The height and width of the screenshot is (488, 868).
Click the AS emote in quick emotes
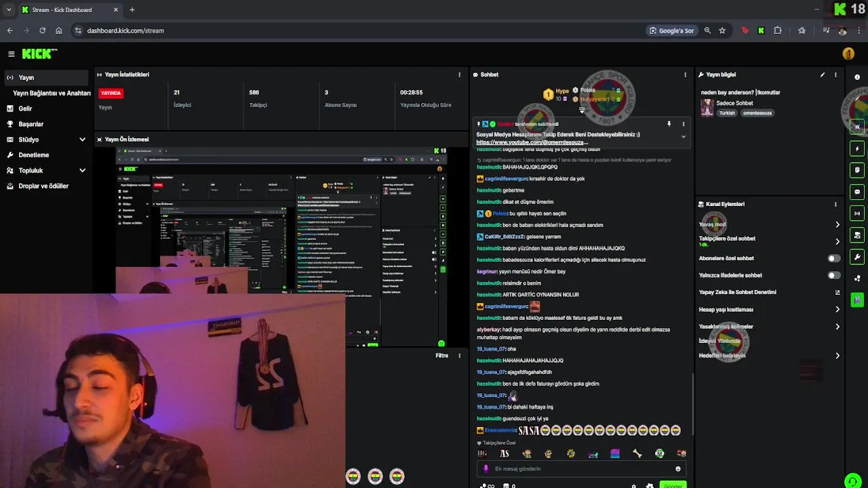(x=505, y=453)
